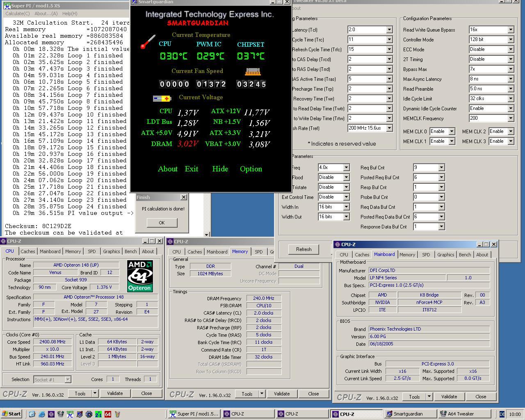Viewport: 525px width, 420px height.
Task: Open Read Write Queue Bypass dropdown
Action: click(x=511, y=30)
